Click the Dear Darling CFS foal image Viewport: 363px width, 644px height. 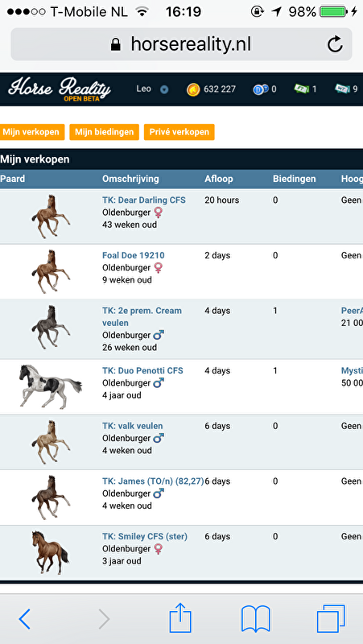[51, 217]
